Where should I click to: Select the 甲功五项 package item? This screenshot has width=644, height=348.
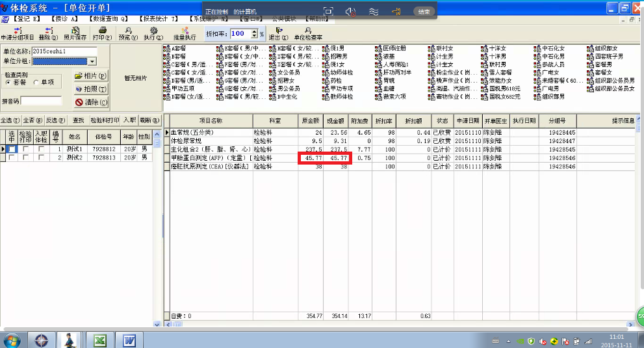click(181, 88)
